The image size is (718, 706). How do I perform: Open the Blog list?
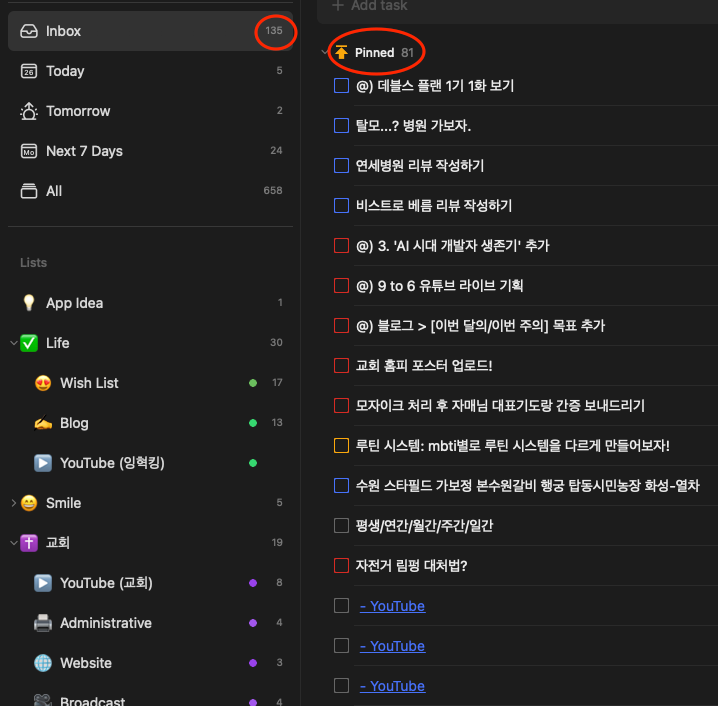(x=150, y=423)
